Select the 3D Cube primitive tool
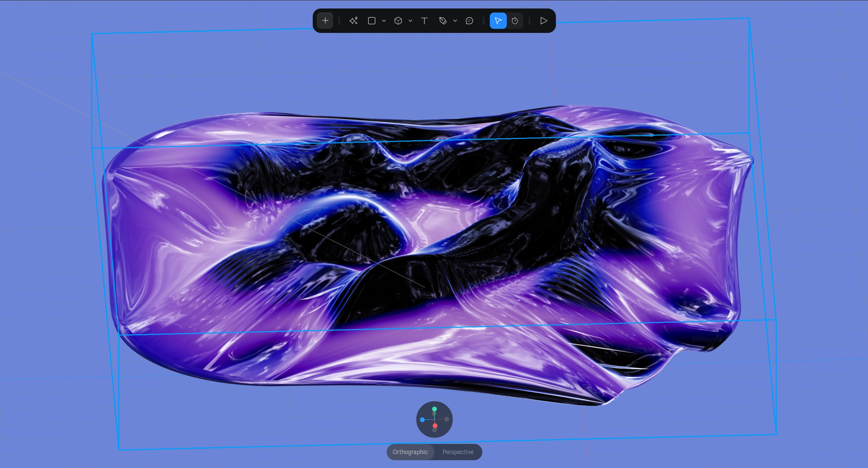The width and height of the screenshot is (868, 468). [399, 21]
